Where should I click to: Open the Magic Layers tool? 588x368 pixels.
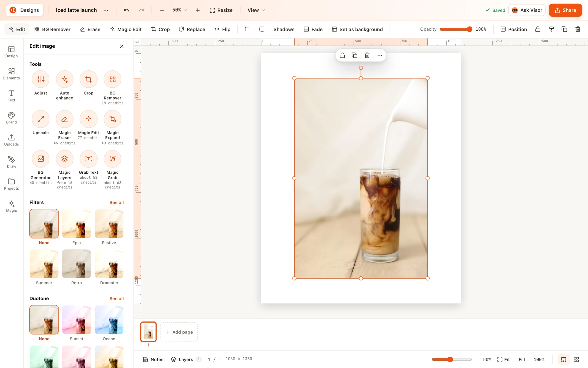point(65,159)
